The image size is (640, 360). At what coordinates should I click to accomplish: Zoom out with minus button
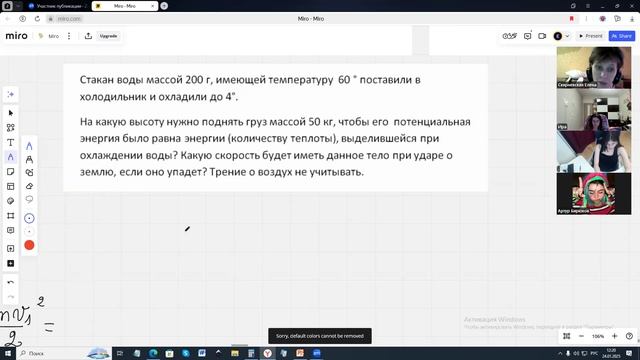582,336
